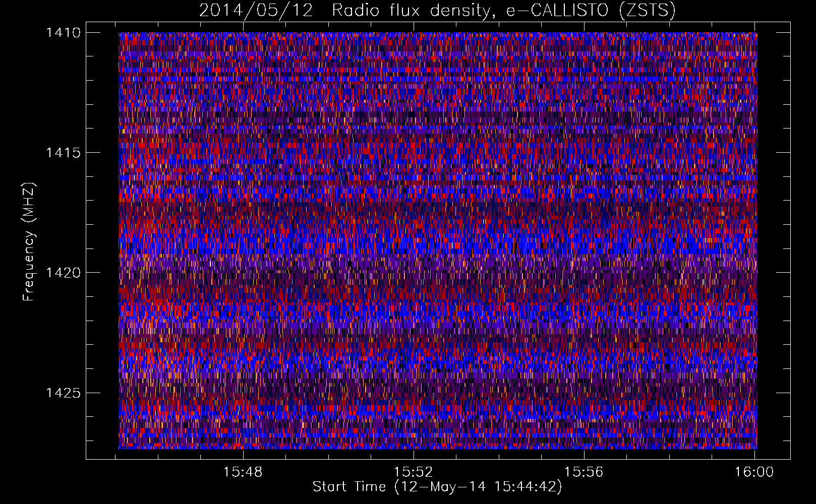Screen dimensions: 816x504
Task: Click the plot title '2014/05/12 Radio flux density, e-CALLISTO (ZSTS)'
Action: (437, 11)
